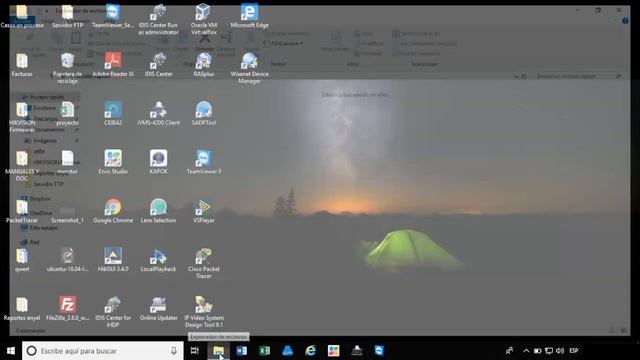Select the Lens Selection shortcut

158,211
